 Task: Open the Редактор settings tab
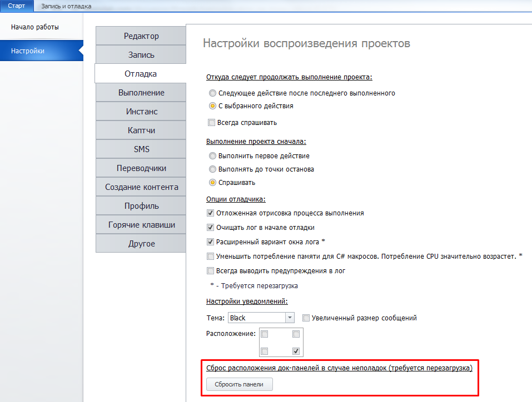141,36
